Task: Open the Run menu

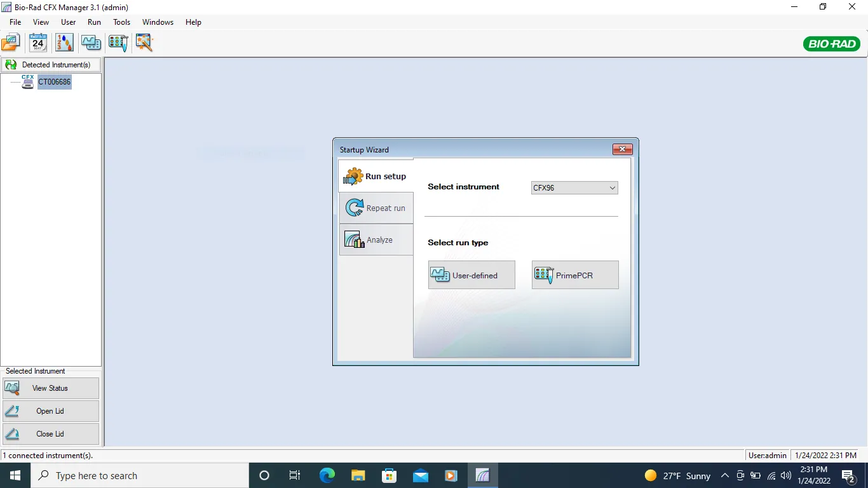Action: click(x=94, y=22)
